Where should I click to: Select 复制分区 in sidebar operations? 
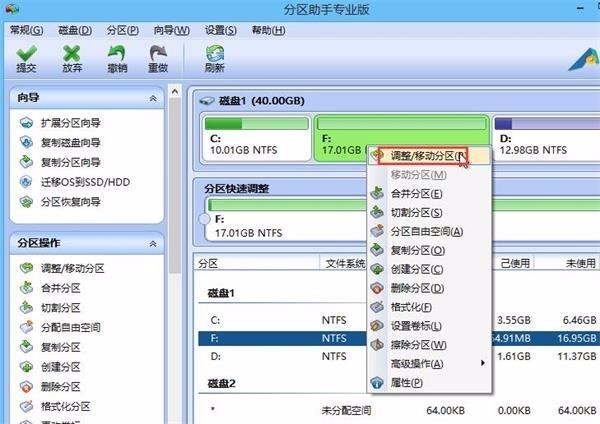61,347
